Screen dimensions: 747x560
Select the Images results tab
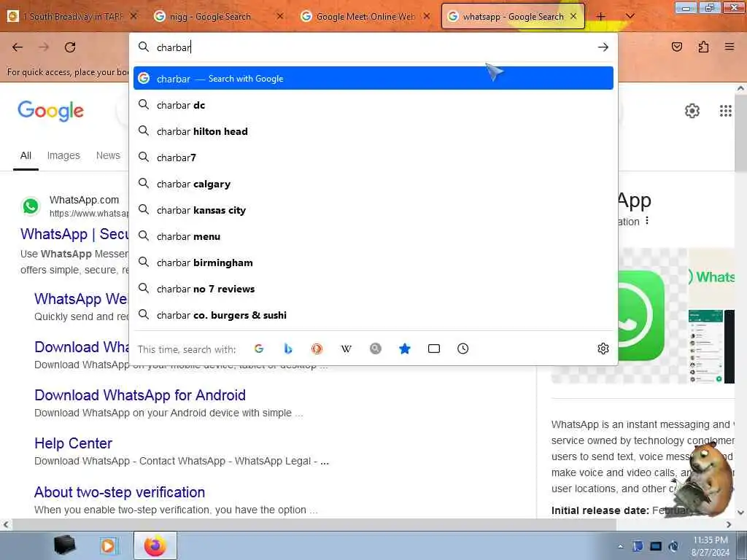point(63,155)
